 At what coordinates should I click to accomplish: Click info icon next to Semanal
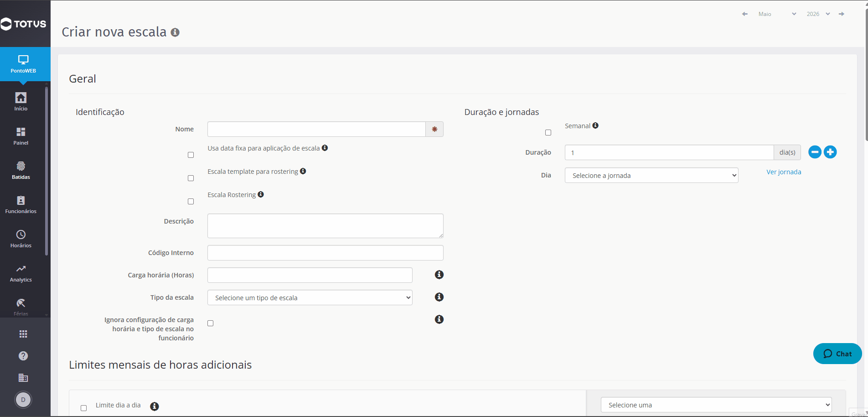[x=595, y=125]
